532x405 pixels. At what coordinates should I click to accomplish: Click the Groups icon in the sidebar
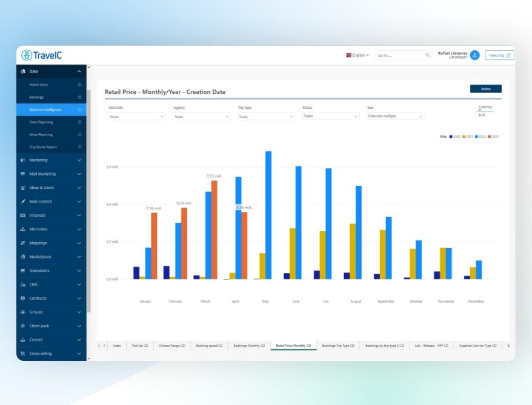pyautogui.click(x=23, y=312)
